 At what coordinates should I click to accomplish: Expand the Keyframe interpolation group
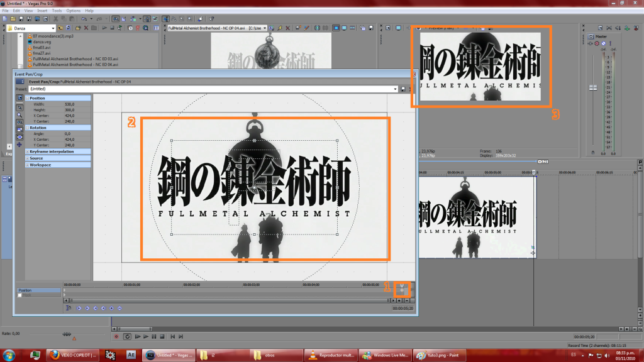(x=28, y=152)
